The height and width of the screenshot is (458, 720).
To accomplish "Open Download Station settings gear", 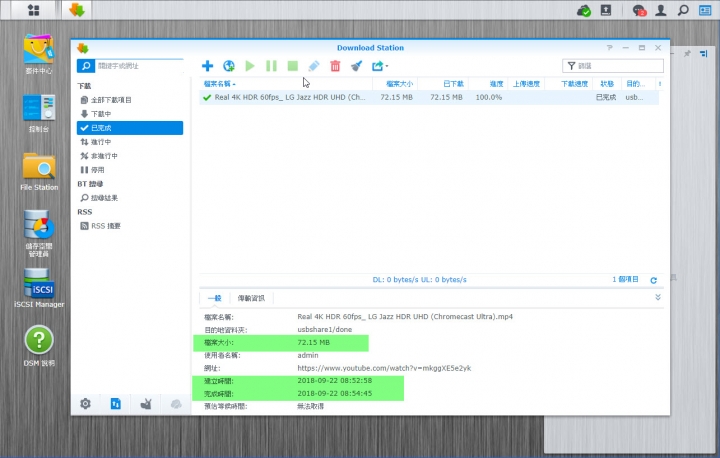I will (x=85, y=404).
